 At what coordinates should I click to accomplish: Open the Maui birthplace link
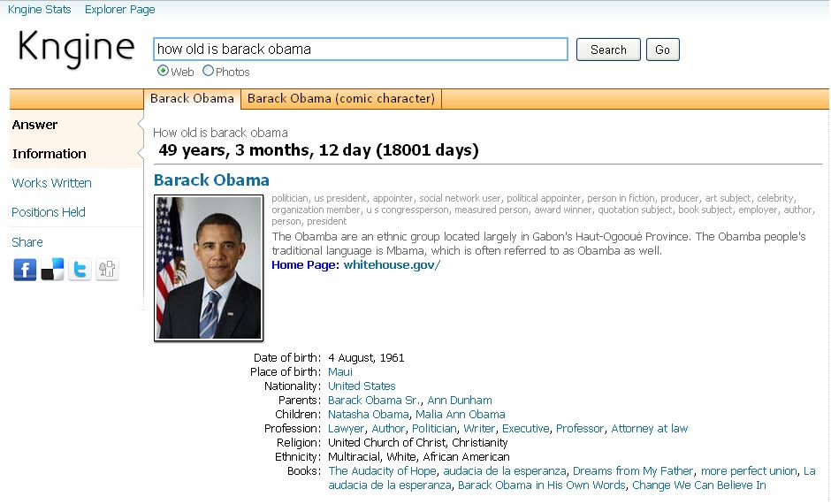click(x=340, y=372)
